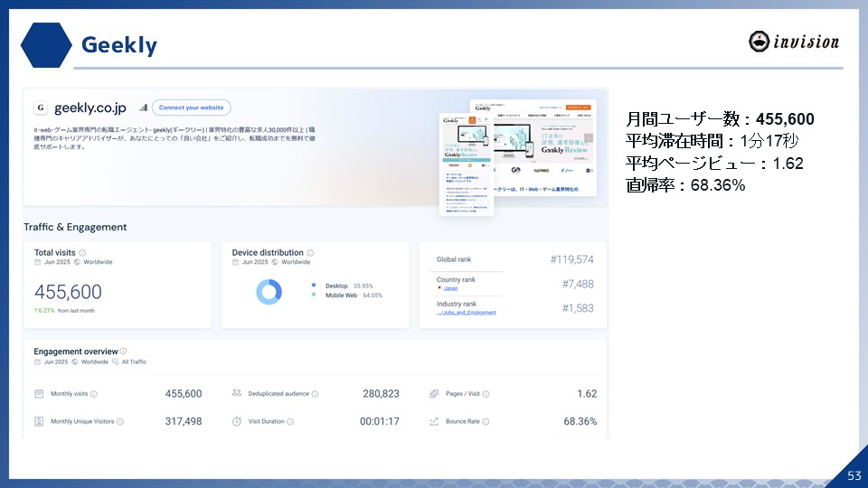Click the Industry rank #1,583 value
Image resolution: width=868 pixels, height=488 pixels.
tap(578, 308)
